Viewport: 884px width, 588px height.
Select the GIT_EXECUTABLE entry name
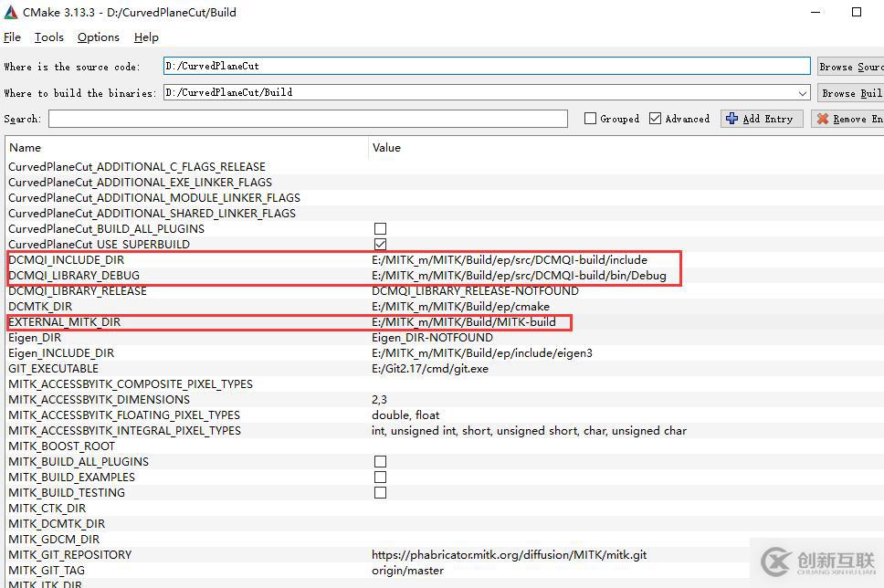[x=53, y=369]
